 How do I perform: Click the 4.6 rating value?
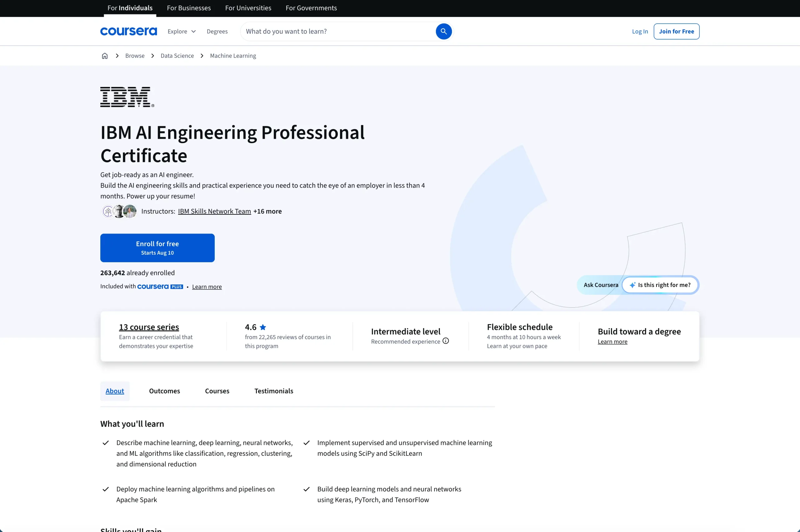click(251, 327)
